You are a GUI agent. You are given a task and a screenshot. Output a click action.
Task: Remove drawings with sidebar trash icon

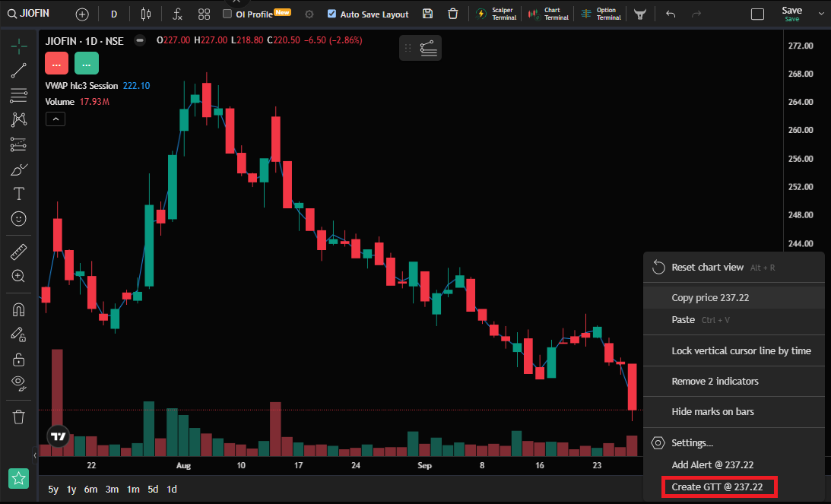[x=19, y=417]
